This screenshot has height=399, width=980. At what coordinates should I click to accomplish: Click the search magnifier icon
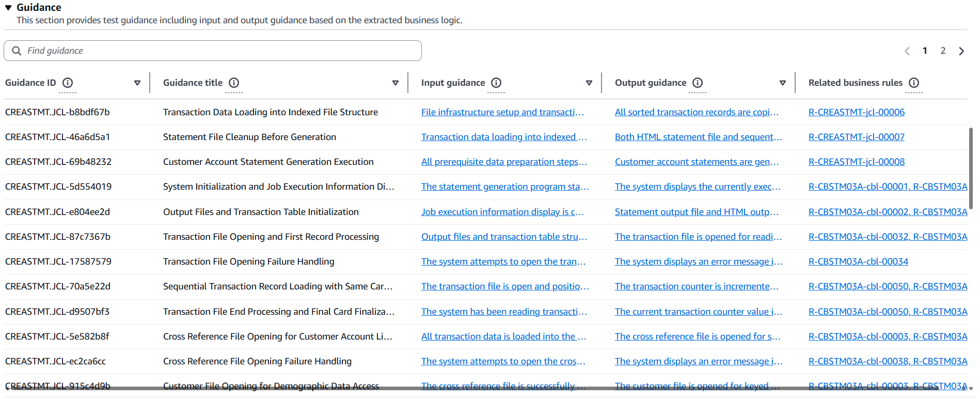point(17,51)
